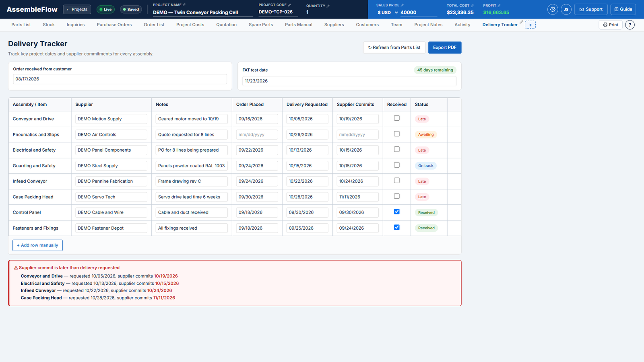644x362 pixels.
Task: Open Support from the header
Action: 591,9
